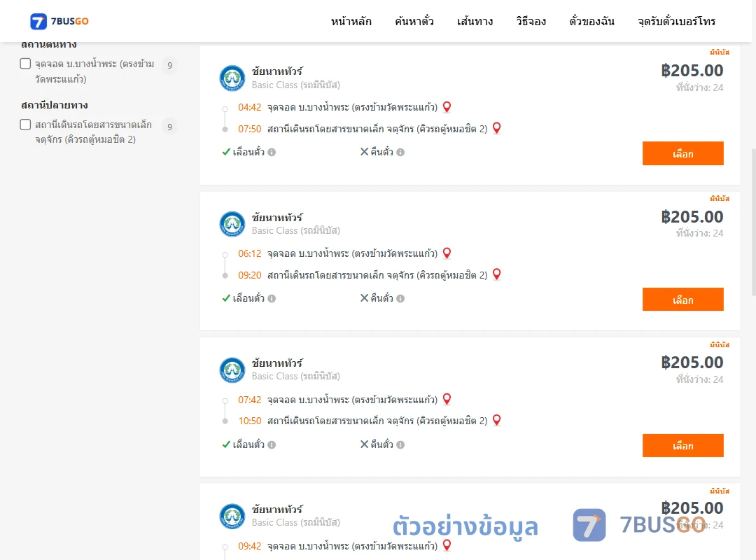
Task: Click the 7BUSGO logo in the header
Action: (59, 21)
